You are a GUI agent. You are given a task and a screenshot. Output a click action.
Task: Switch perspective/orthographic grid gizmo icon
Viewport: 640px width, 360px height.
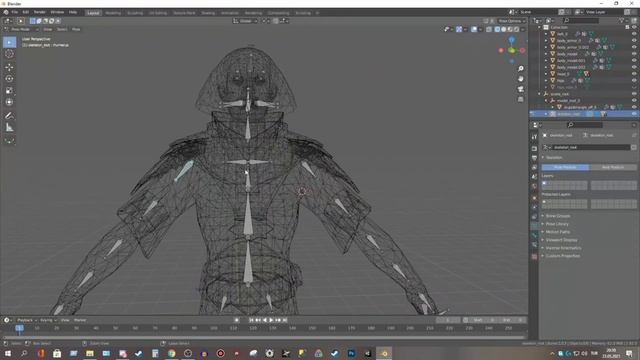[x=520, y=99]
